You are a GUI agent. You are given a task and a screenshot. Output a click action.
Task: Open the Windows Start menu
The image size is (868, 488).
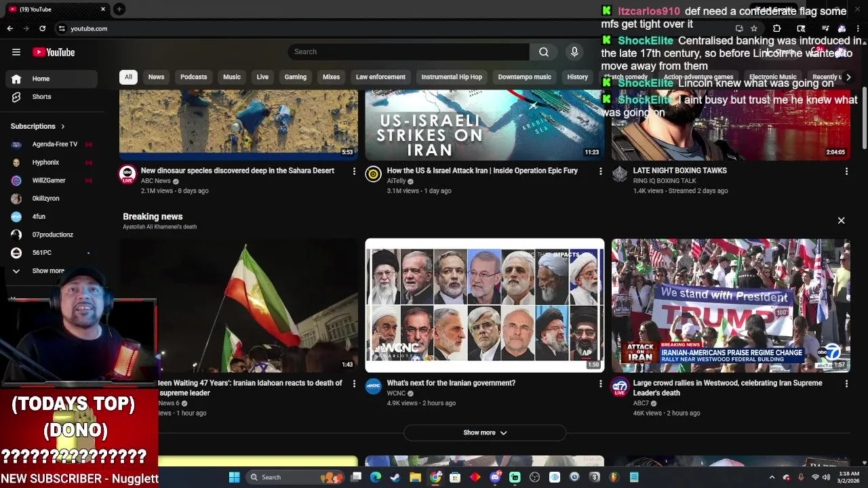coord(234,477)
